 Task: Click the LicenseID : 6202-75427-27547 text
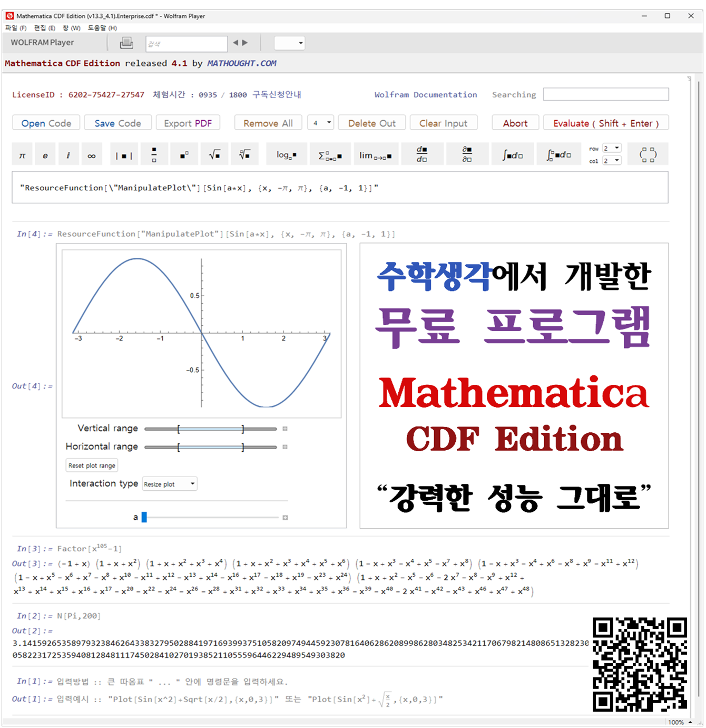(x=78, y=95)
